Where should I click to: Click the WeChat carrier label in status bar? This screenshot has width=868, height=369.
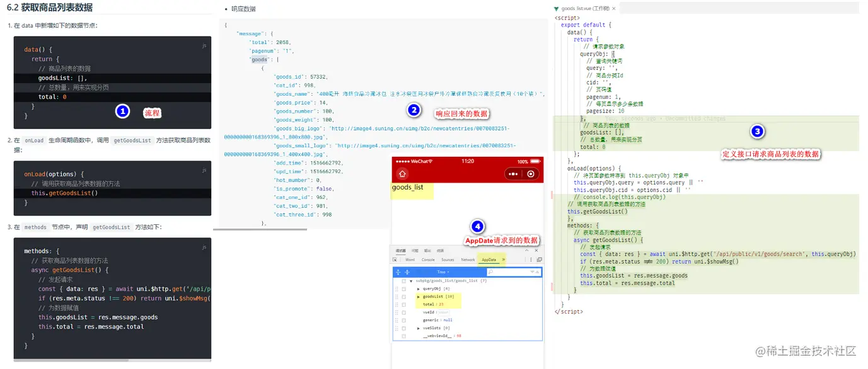click(420, 161)
